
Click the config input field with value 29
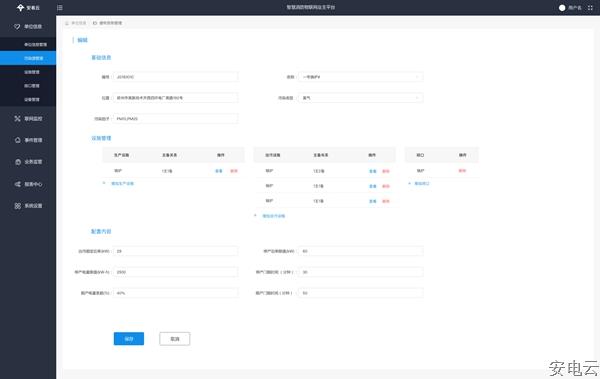[175, 251]
